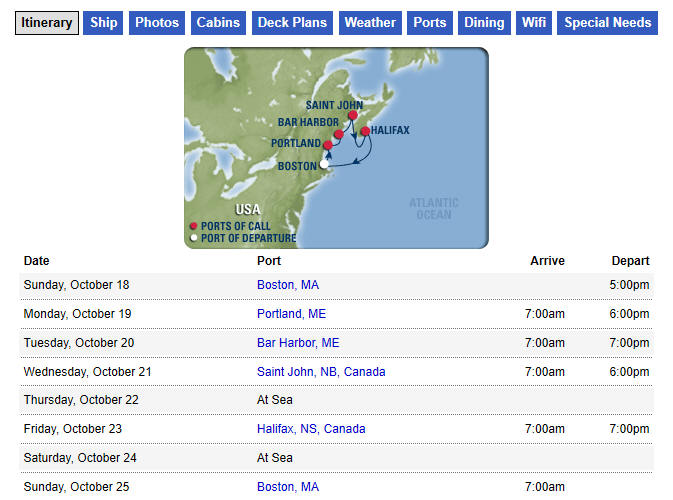Go to the Ports tab
This screenshot has height=500, width=673.
click(430, 23)
